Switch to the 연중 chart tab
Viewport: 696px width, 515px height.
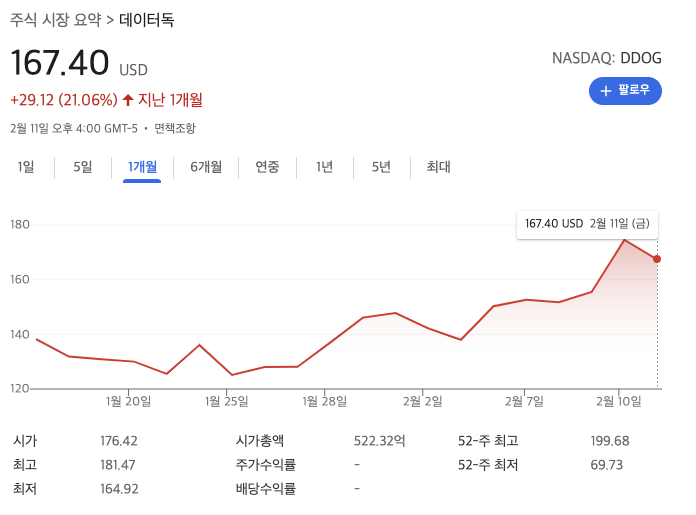[x=267, y=167]
